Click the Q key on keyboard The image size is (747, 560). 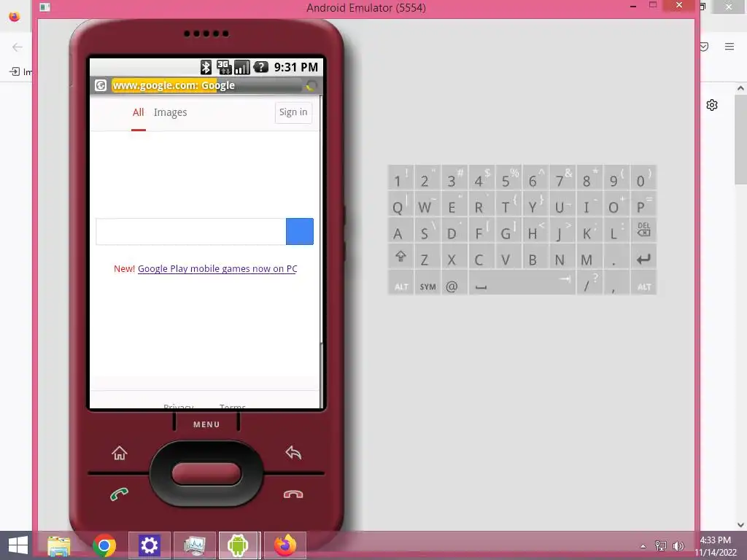coord(400,204)
